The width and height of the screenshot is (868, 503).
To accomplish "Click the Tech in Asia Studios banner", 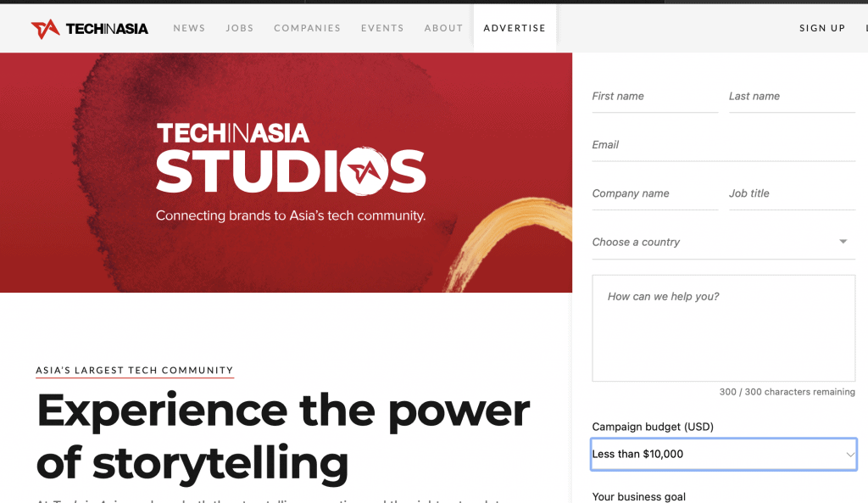I will [x=286, y=172].
